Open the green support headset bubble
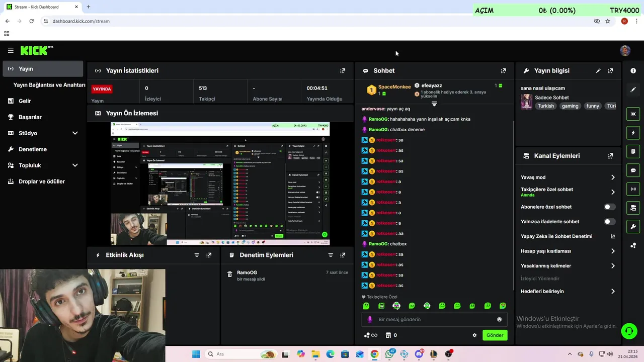 629,331
